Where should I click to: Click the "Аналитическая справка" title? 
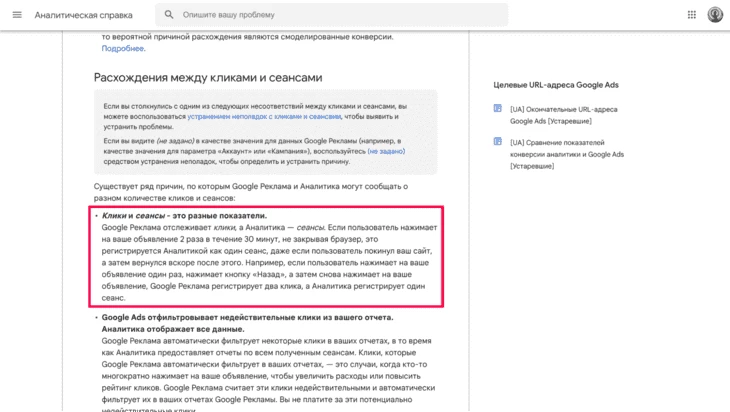pos(83,15)
